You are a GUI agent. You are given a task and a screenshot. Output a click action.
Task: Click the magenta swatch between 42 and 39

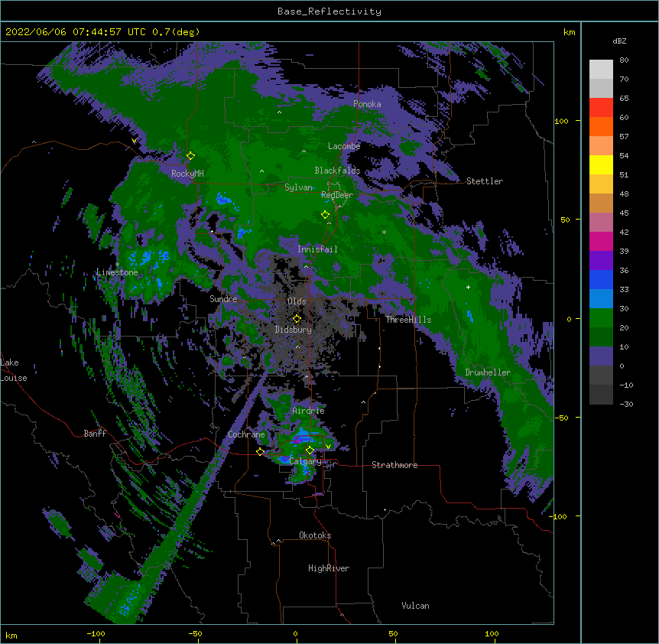coord(601,241)
